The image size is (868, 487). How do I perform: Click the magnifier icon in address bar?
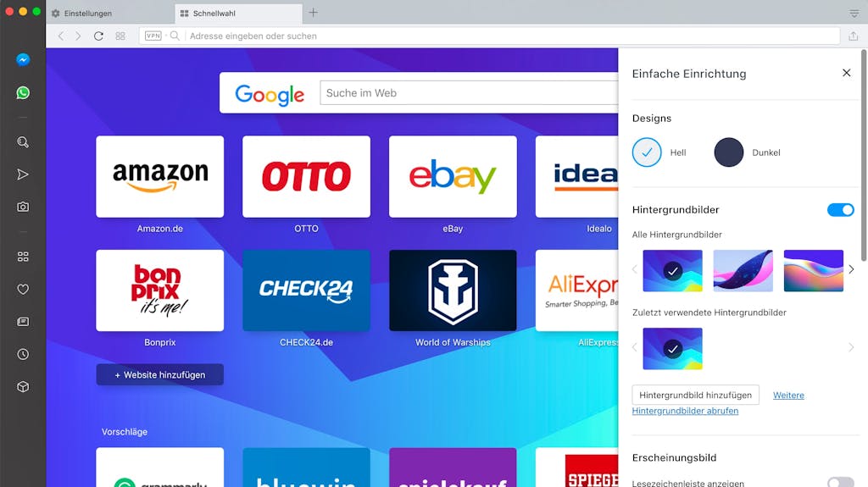[175, 36]
